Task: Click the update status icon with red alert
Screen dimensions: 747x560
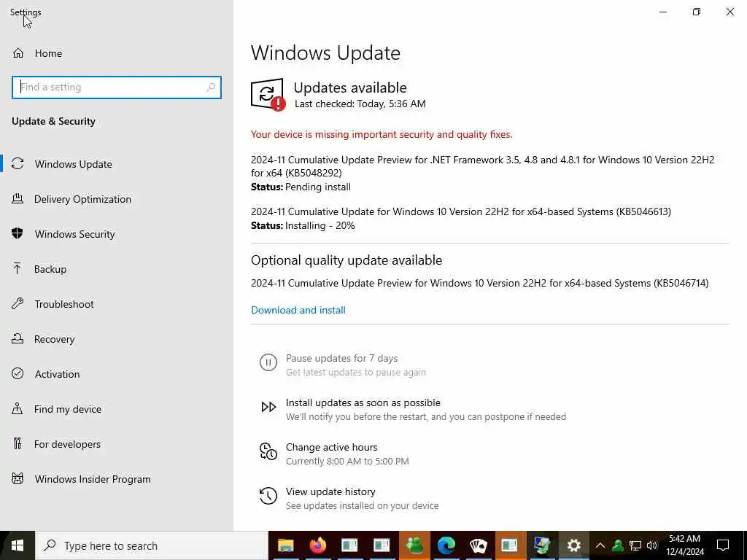Action: (x=268, y=94)
